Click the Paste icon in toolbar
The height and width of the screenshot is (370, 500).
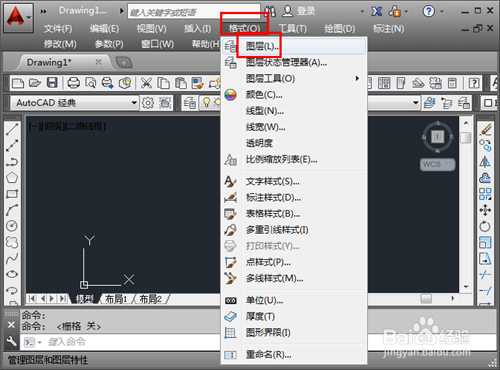180,83
